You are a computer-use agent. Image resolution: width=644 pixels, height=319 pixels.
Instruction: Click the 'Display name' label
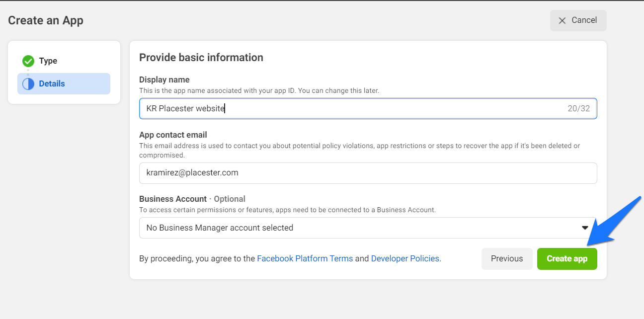[x=164, y=80]
